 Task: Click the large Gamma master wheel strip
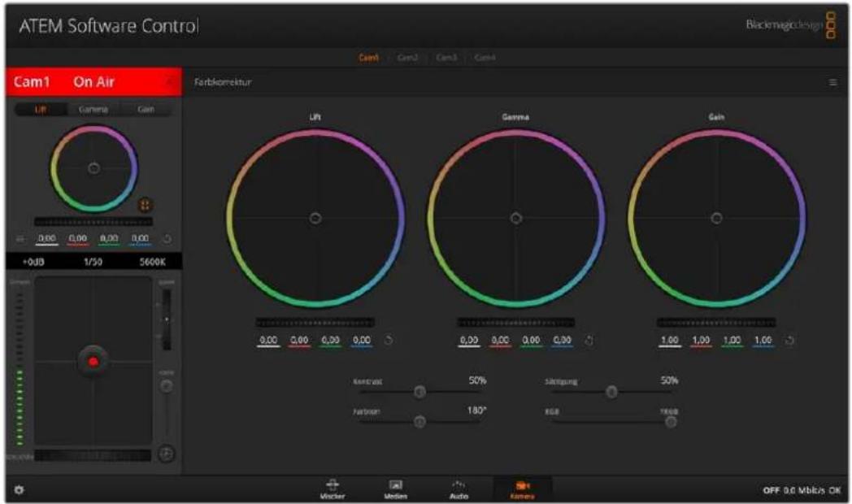[x=515, y=323]
